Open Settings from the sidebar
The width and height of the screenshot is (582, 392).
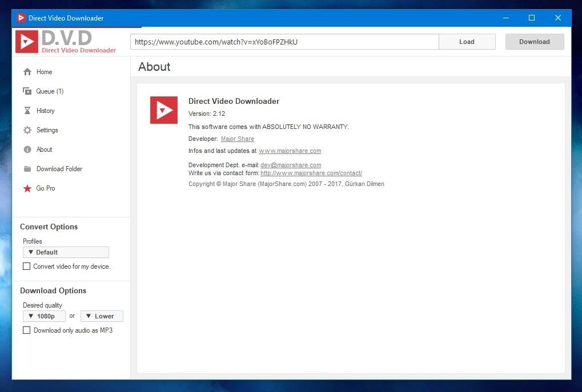pos(47,130)
